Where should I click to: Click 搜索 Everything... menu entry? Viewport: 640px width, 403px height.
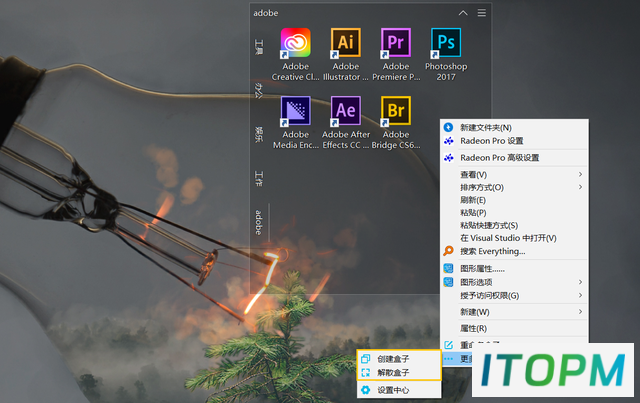point(514,251)
